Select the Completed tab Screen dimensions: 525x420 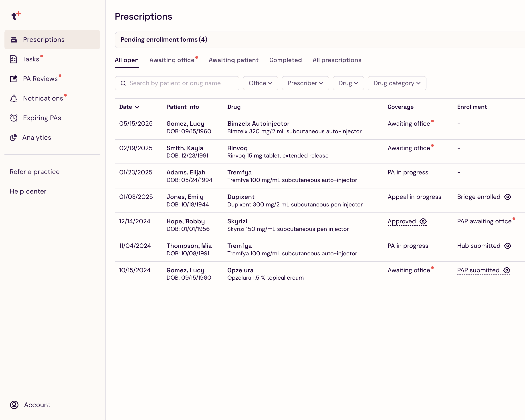[285, 60]
